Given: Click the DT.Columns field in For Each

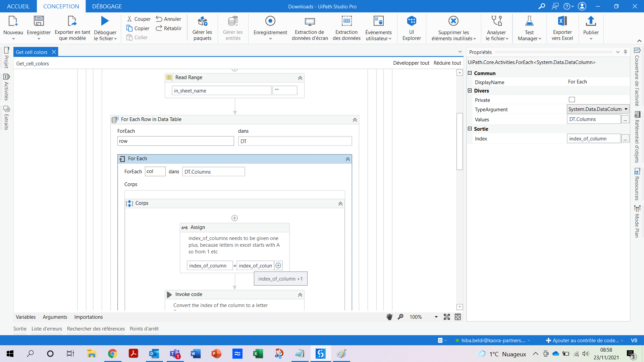Looking at the screenshot, I should (214, 172).
